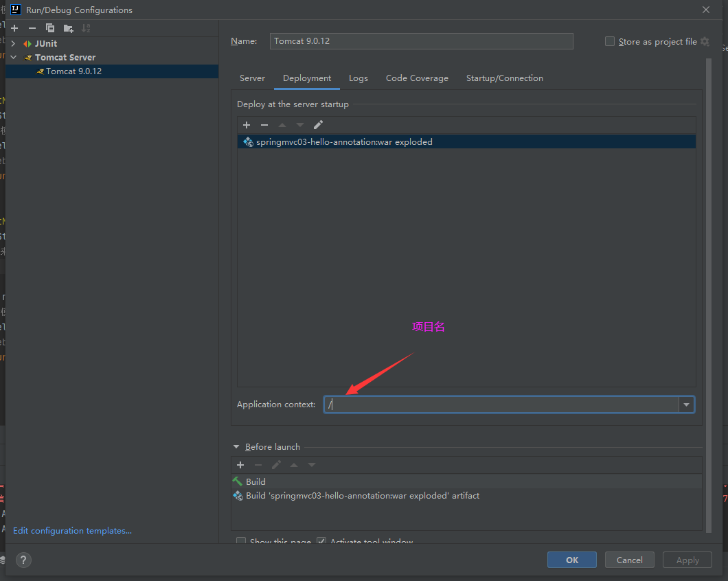Sort configurations alphabetically
728x581 pixels.
(86, 28)
